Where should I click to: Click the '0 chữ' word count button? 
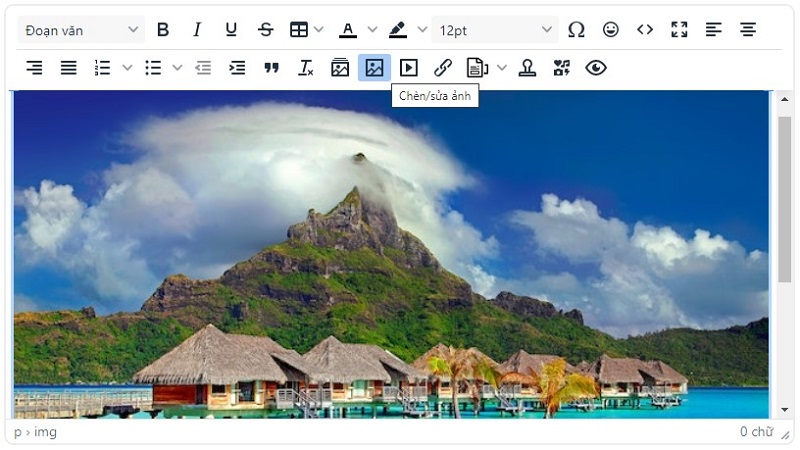coord(757,432)
